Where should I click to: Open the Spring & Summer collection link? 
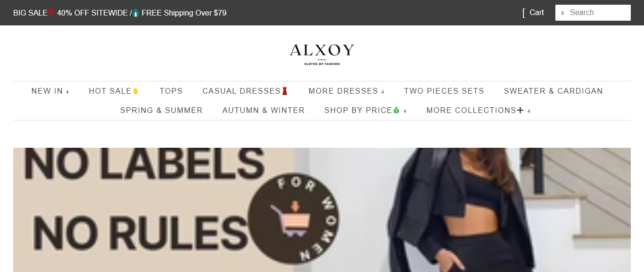point(161,110)
